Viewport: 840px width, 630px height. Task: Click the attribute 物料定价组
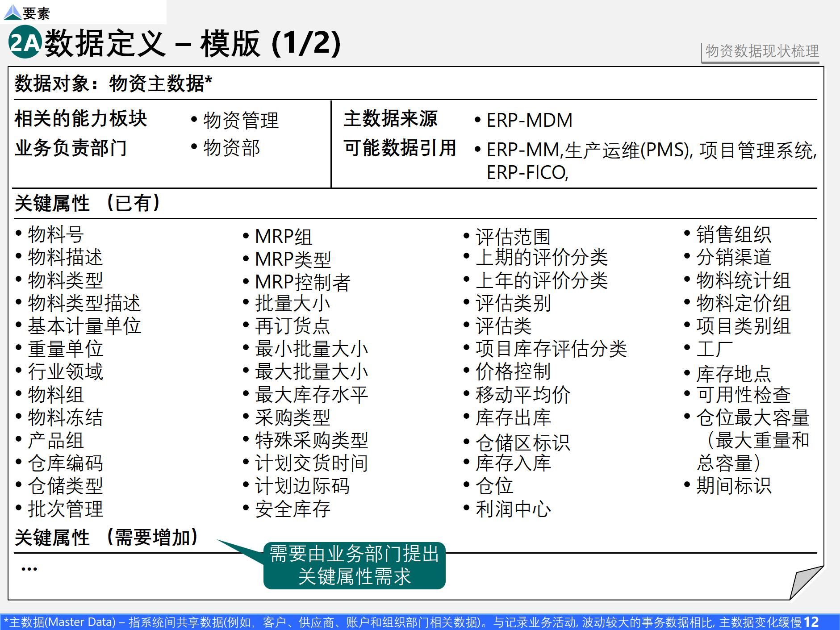coord(744,303)
